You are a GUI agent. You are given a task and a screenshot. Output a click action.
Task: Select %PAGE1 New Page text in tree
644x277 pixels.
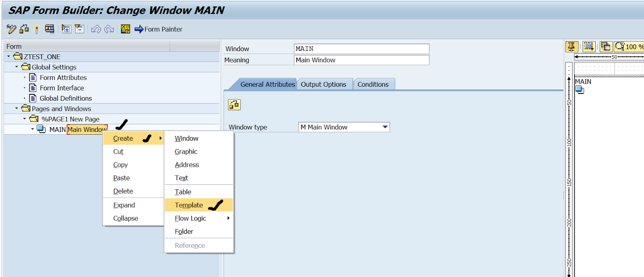tap(70, 119)
